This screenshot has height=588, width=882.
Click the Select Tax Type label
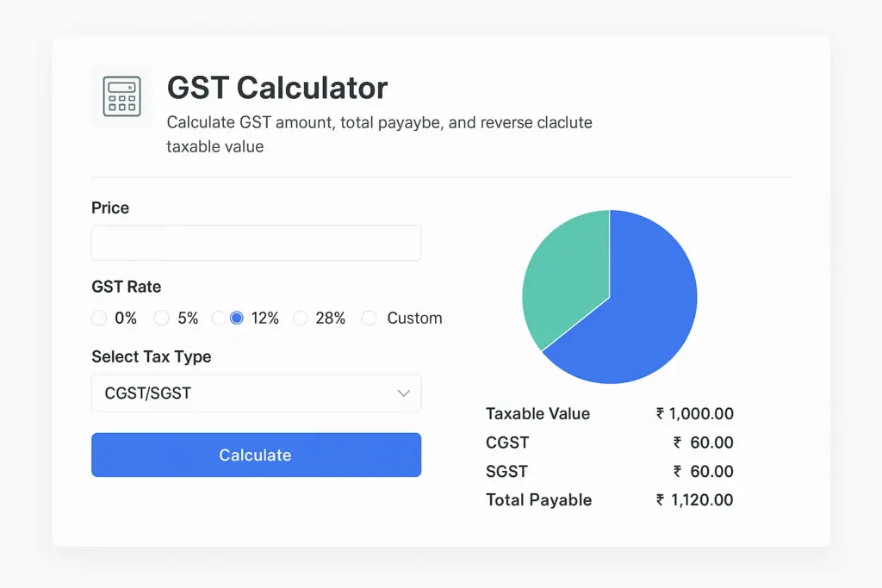(x=153, y=356)
